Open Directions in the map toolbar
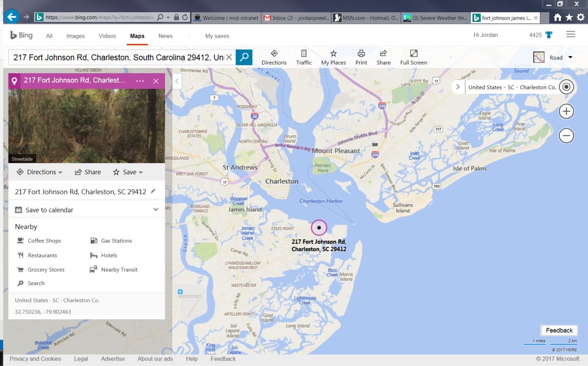This screenshot has width=588, height=366. click(x=274, y=58)
